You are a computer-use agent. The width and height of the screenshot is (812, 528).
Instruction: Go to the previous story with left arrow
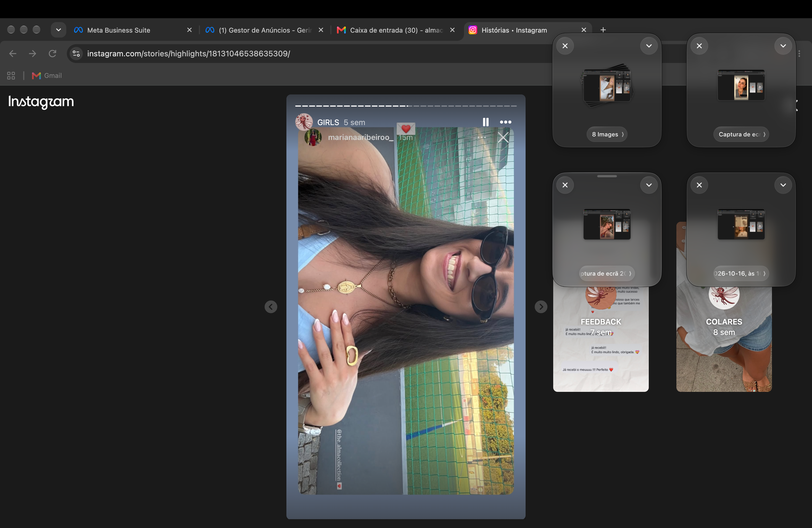(x=271, y=307)
